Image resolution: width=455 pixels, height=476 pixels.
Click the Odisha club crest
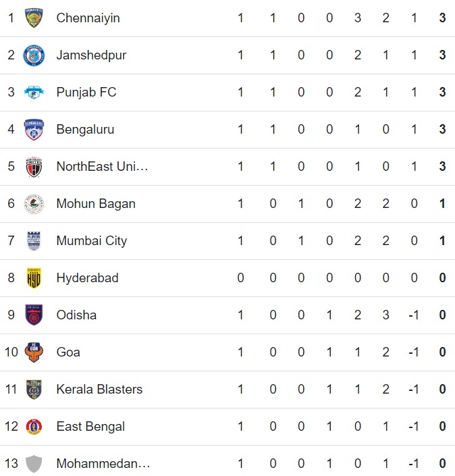pyautogui.click(x=34, y=315)
